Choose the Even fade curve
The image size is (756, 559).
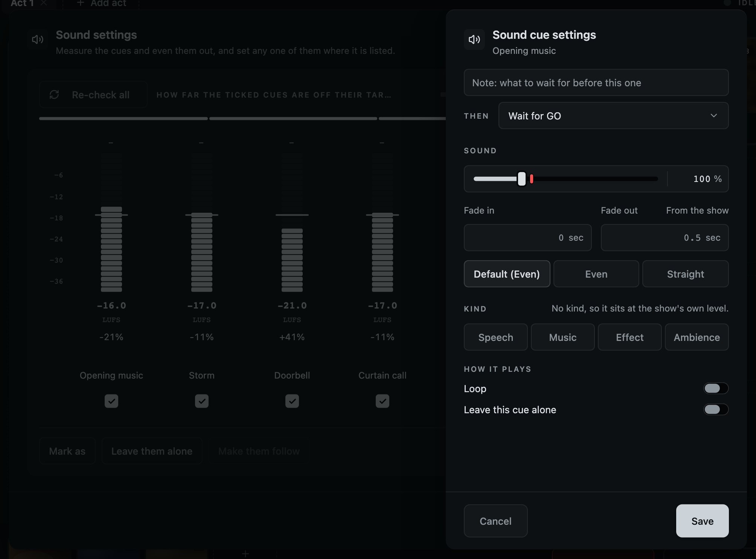pyautogui.click(x=596, y=274)
